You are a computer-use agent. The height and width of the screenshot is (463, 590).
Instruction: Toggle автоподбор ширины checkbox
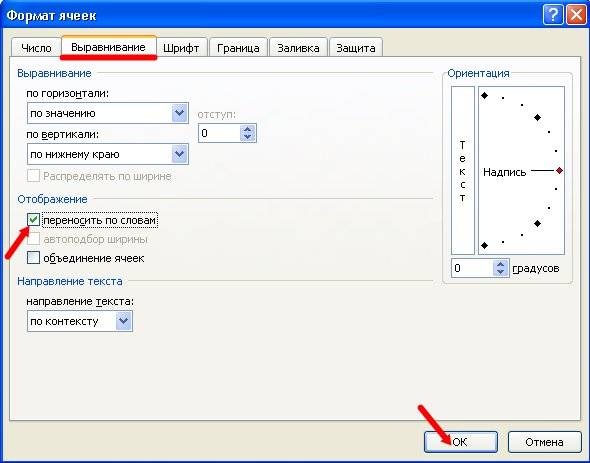point(33,239)
